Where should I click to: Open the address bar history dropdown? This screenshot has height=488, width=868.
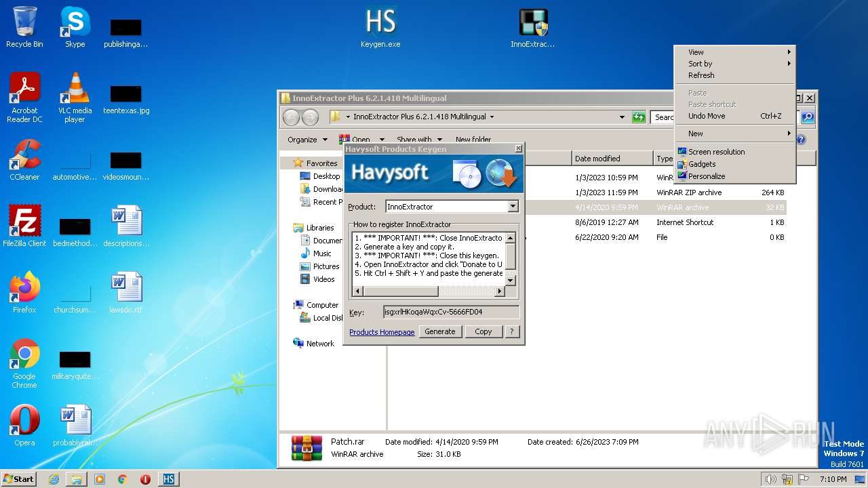point(622,117)
